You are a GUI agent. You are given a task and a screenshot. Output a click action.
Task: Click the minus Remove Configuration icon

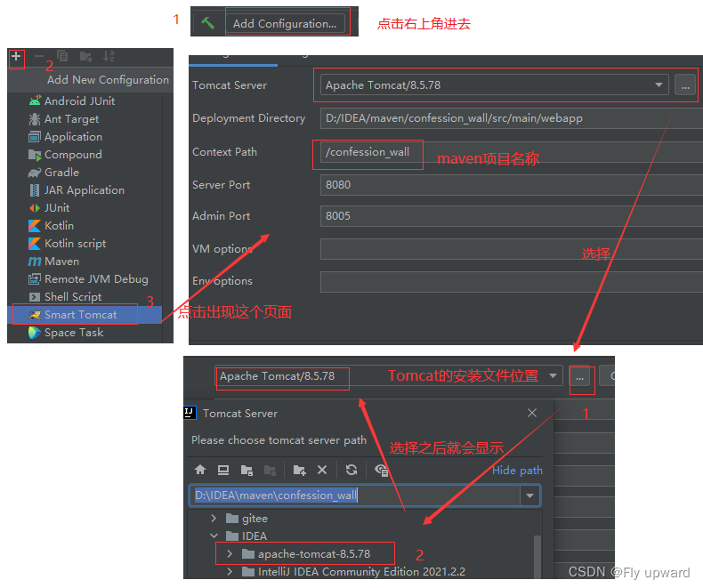(x=39, y=56)
